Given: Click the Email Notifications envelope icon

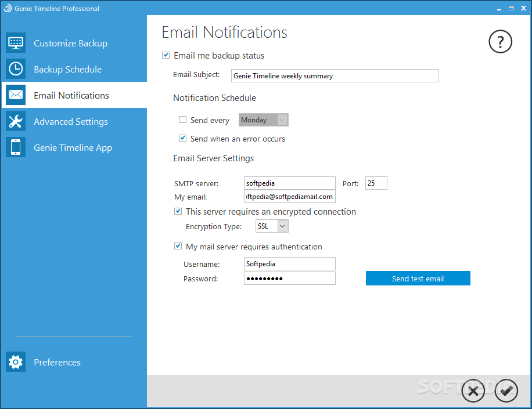Looking at the screenshot, I should (x=16, y=95).
